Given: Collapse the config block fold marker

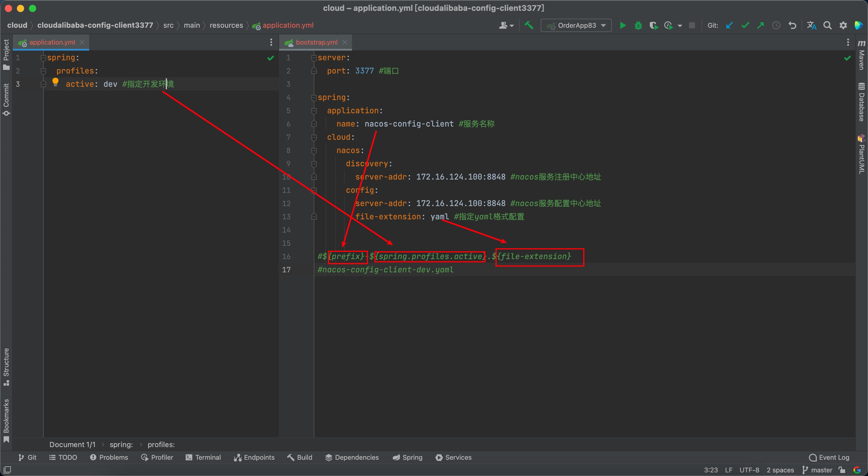Looking at the screenshot, I should tap(314, 190).
